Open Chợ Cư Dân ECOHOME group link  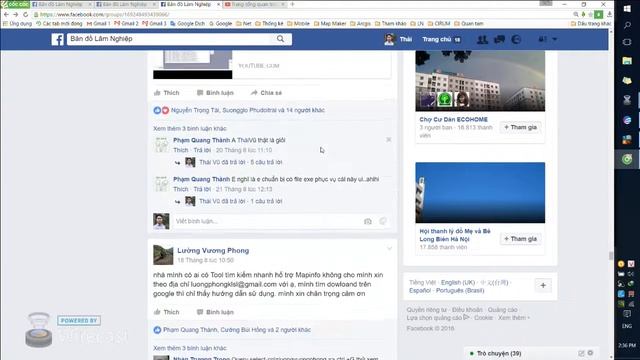point(453,119)
